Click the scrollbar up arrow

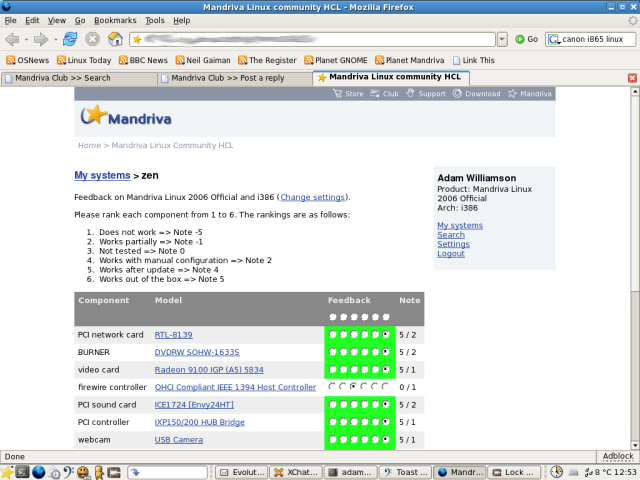coord(635,92)
